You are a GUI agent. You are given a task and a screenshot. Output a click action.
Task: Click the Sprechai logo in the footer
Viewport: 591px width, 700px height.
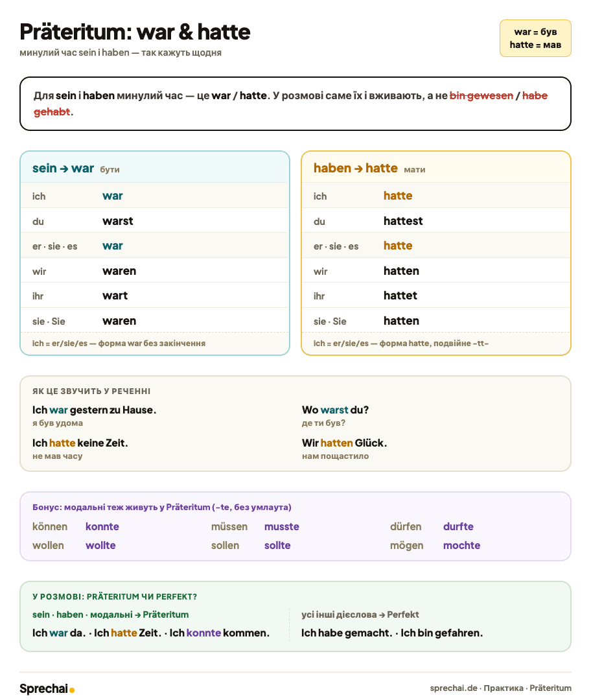pyautogui.click(x=47, y=688)
